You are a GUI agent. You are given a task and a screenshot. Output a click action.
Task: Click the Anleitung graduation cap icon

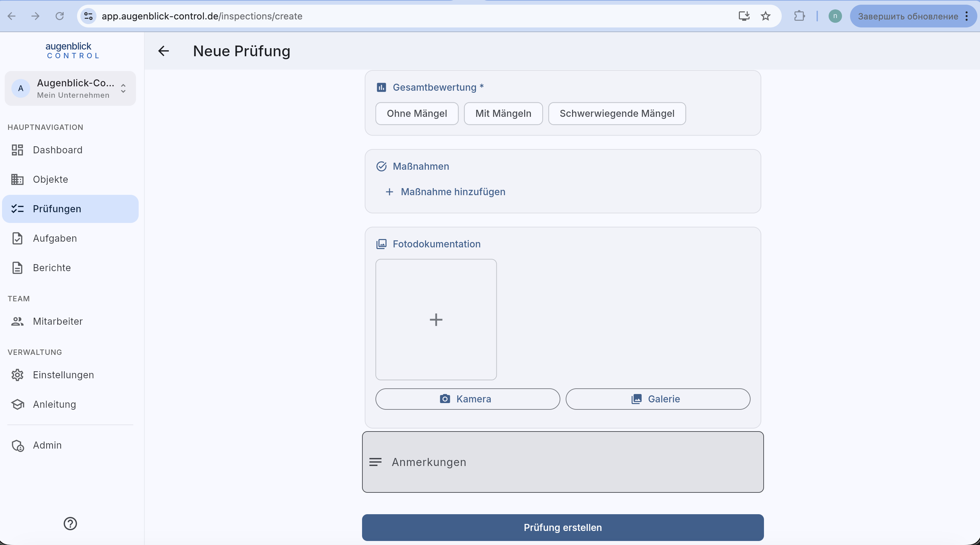click(x=17, y=404)
